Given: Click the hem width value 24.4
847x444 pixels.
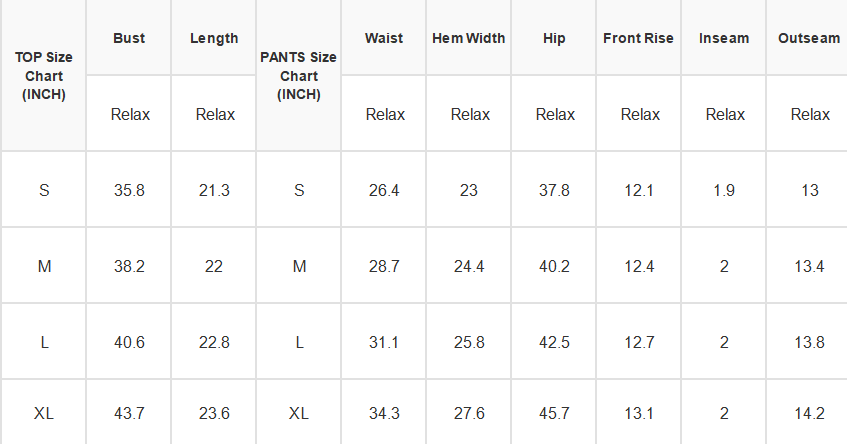Looking at the screenshot, I should tap(469, 266).
